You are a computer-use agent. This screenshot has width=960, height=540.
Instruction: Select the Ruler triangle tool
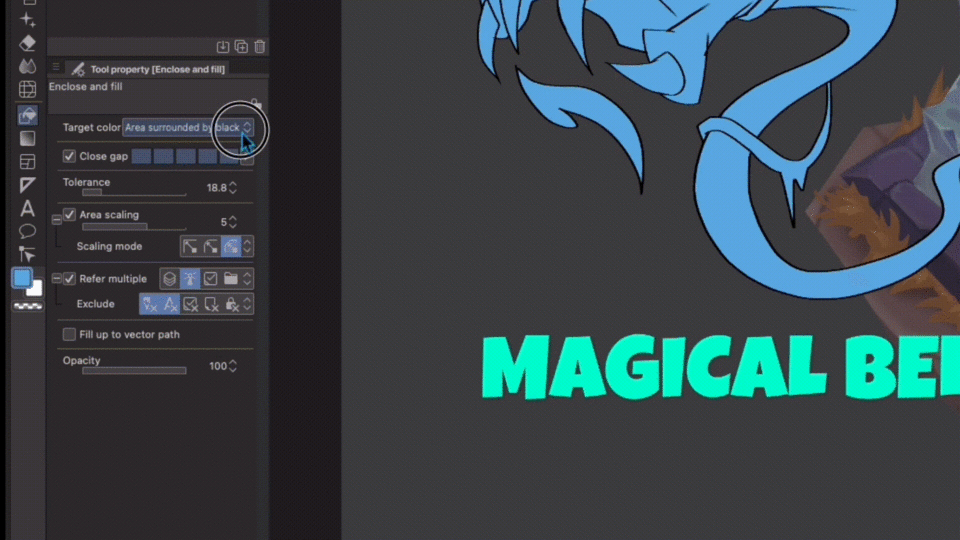coord(27,185)
